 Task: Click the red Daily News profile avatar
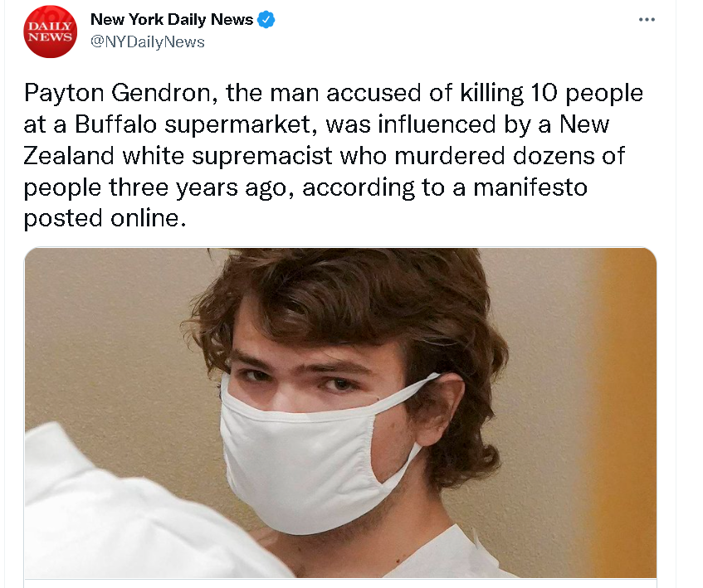click(x=50, y=32)
